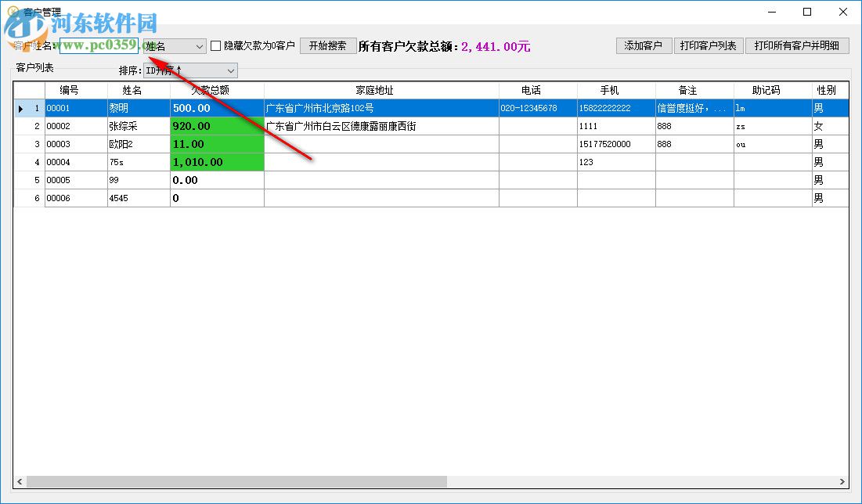Click the customer ID cell 00004
Viewport: 862px width, 504px height.
(76, 162)
